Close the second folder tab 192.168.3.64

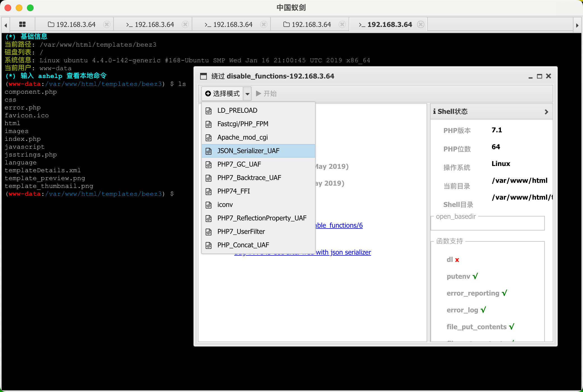[x=342, y=24]
